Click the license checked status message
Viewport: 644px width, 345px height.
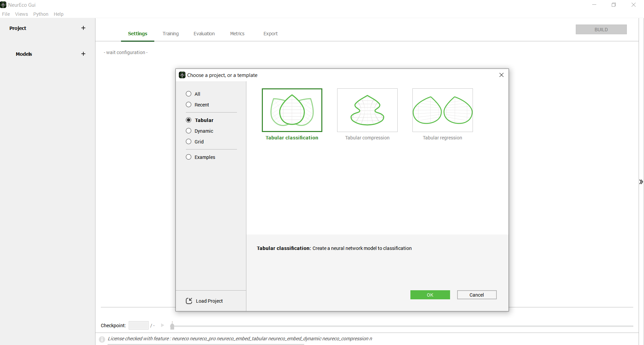(240, 339)
